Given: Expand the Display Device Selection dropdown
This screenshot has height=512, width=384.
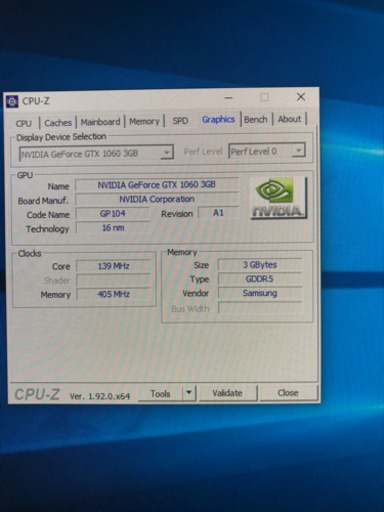Looking at the screenshot, I should [x=96, y=153].
